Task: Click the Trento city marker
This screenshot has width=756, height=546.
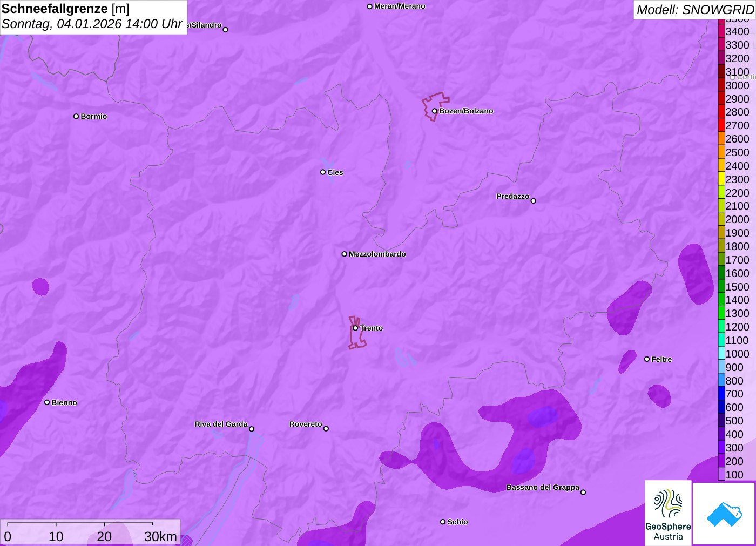Action: [355, 328]
